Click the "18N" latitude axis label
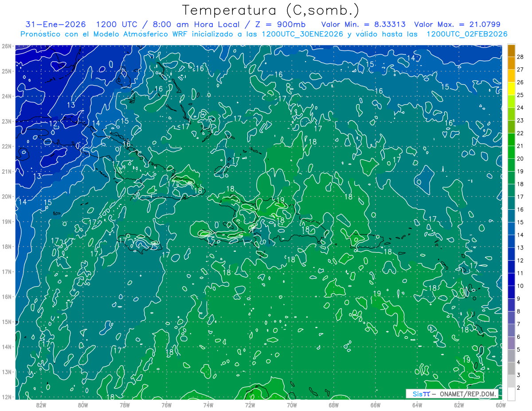The height and width of the screenshot is (411, 532). tap(6, 247)
